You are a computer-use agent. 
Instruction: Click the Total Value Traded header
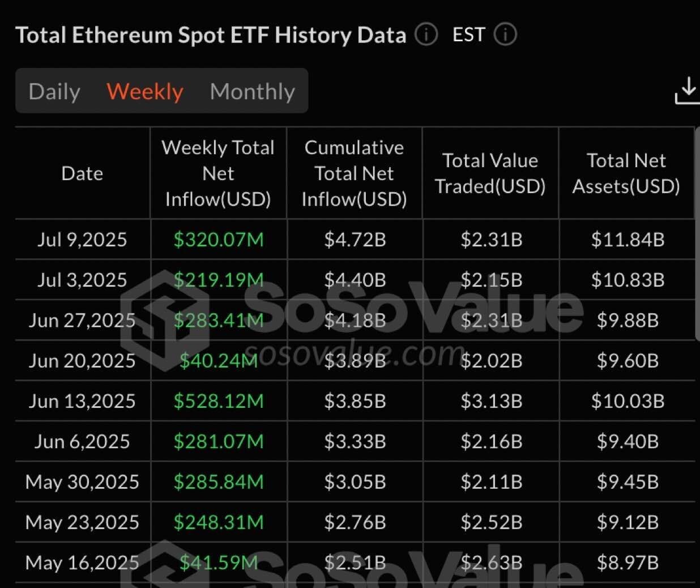pyautogui.click(x=490, y=173)
